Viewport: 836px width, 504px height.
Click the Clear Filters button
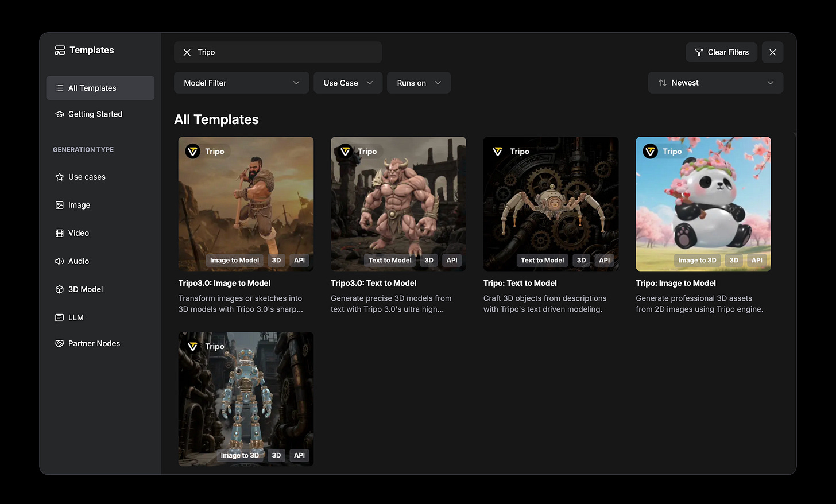point(721,52)
